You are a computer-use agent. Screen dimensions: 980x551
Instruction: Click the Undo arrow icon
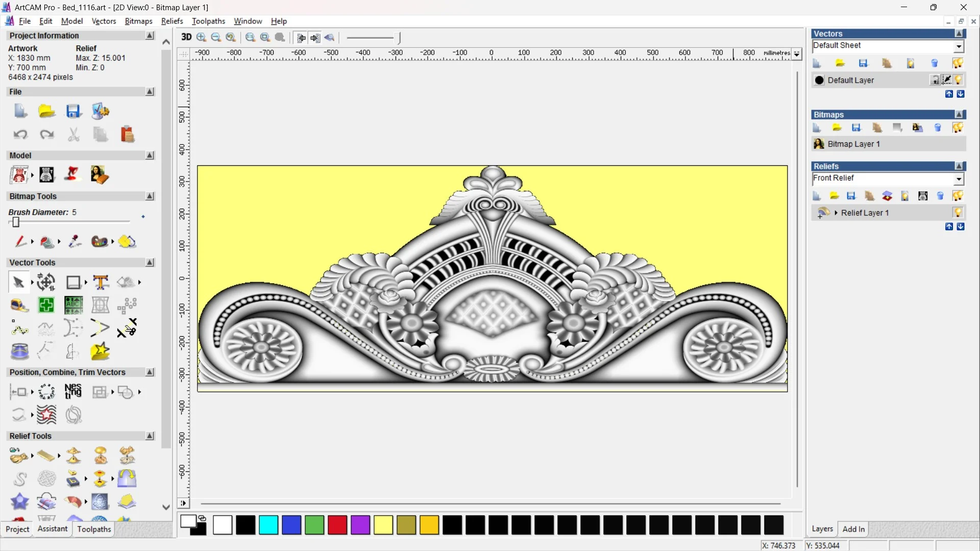(20, 135)
